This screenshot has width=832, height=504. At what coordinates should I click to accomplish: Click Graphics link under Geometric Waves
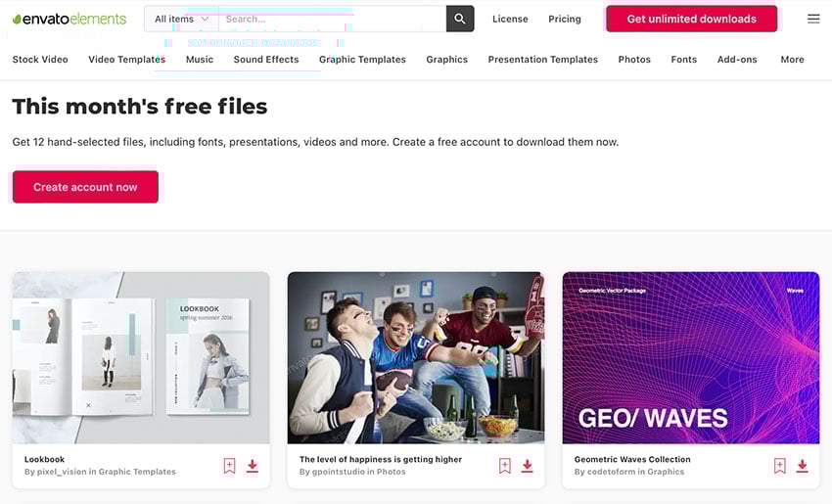coord(666,472)
